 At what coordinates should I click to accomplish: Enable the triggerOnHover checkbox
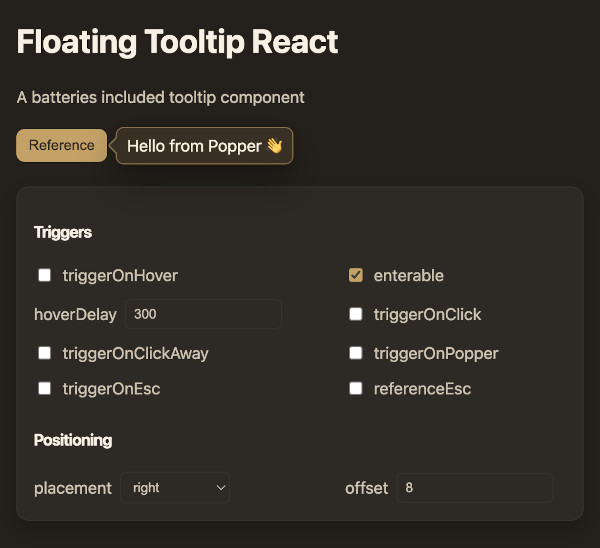click(44, 275)
